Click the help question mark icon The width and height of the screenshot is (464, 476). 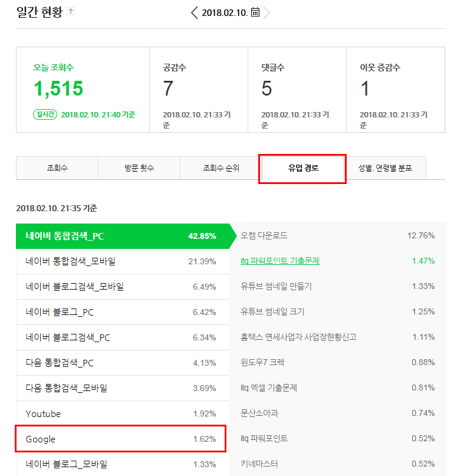click(x=71, y=11)
